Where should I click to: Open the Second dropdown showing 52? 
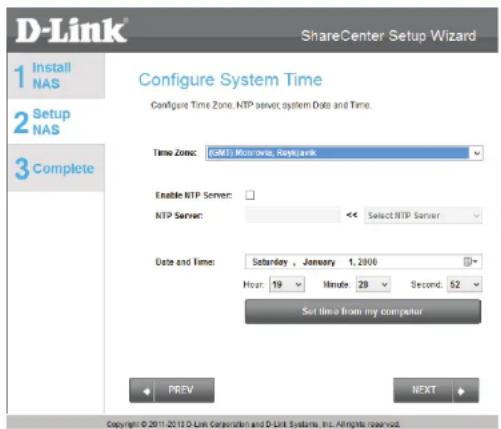464,284
